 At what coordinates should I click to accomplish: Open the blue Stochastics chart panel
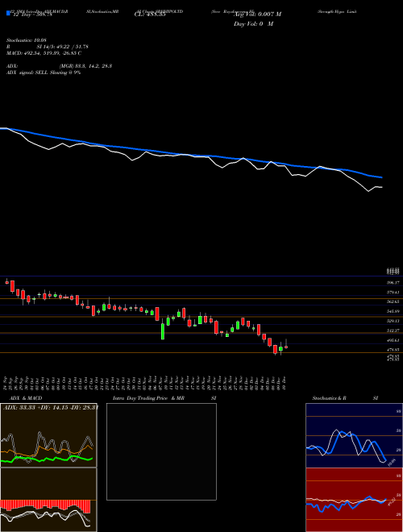[354, 435]
